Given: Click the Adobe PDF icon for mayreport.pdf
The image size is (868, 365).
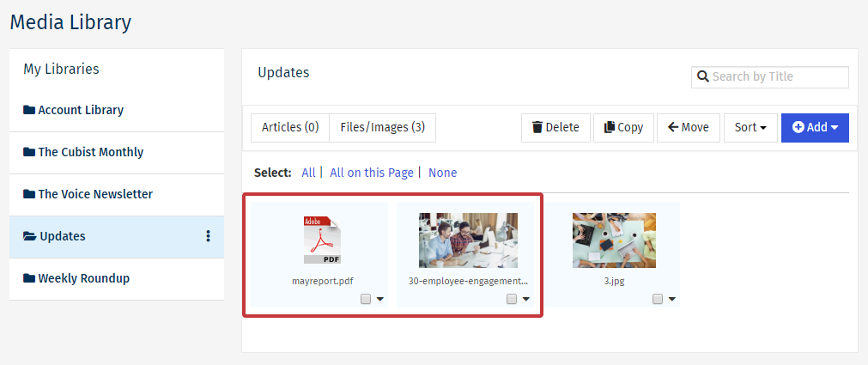Looking at the screenshot, I should pos(322,240).
